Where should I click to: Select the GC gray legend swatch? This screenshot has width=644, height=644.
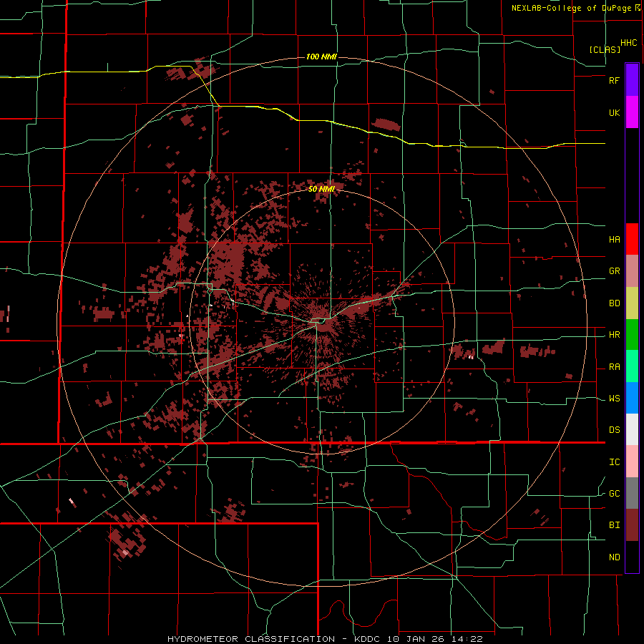(x=632, y=493)
